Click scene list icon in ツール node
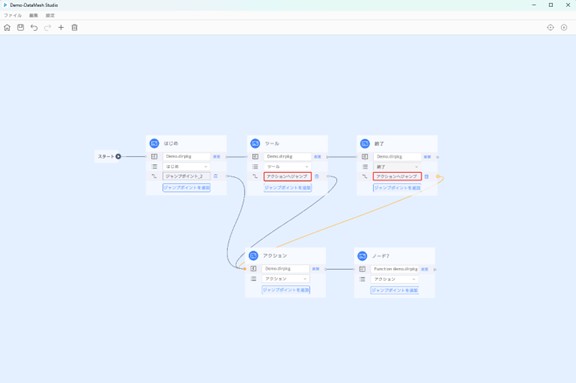 255,166
